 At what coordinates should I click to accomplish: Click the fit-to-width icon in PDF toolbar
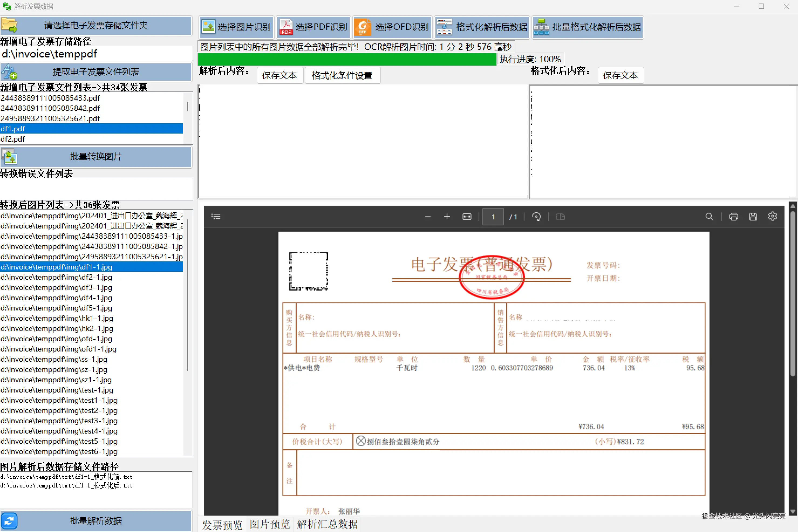[467, 216]
